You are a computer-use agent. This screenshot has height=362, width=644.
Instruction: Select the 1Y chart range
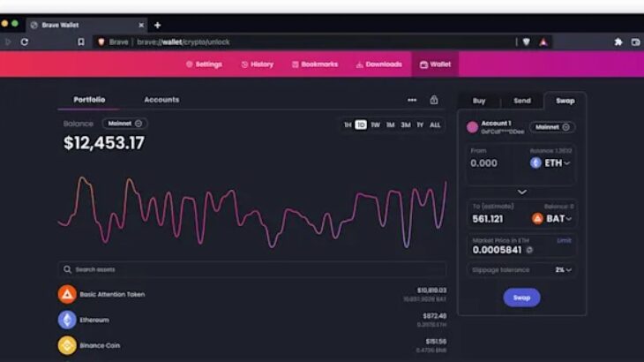(x=420, y=124)
